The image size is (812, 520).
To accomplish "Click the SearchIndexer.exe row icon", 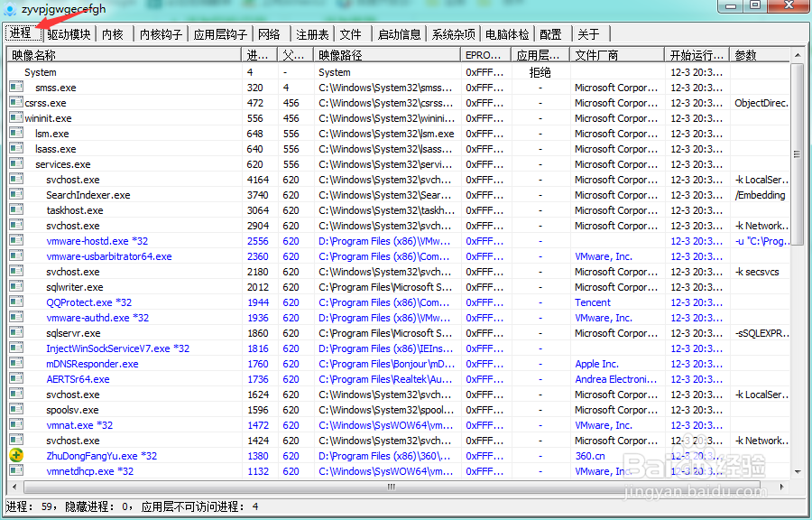I will (x=16, y=194).
